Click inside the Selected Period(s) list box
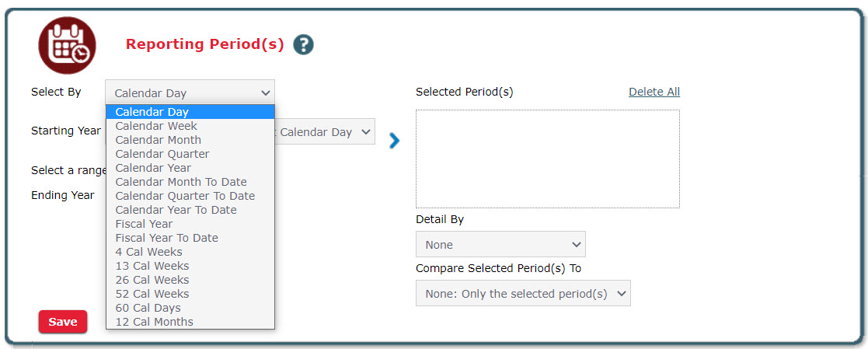868x349 pixels. [x=547, y=159]
